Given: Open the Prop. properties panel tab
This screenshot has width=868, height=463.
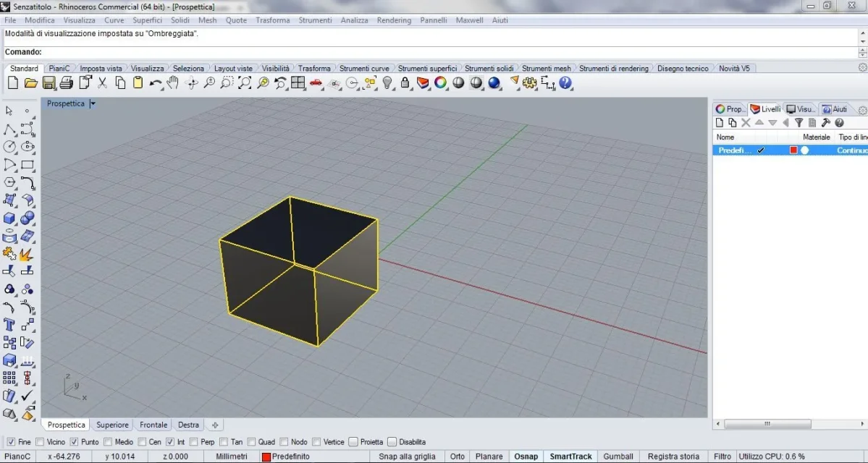Looking at the screenshot, I should coord(730,109).
